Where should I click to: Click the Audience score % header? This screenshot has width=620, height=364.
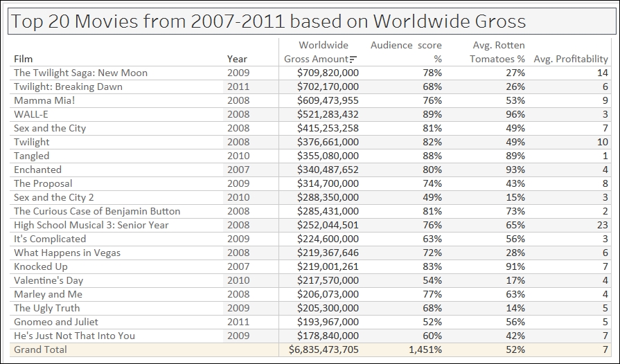(x=406, y=52)
